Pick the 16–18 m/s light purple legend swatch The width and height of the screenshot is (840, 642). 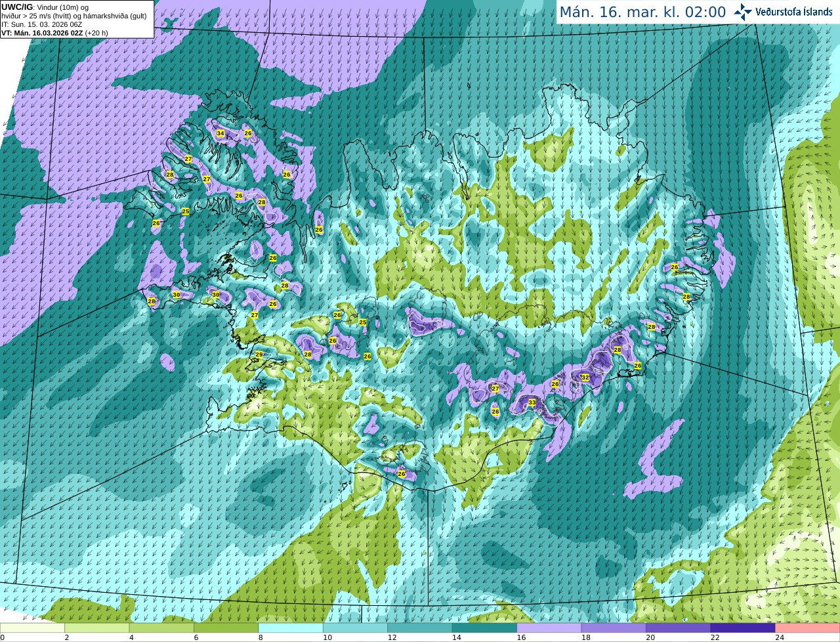[x=549, y=628]
